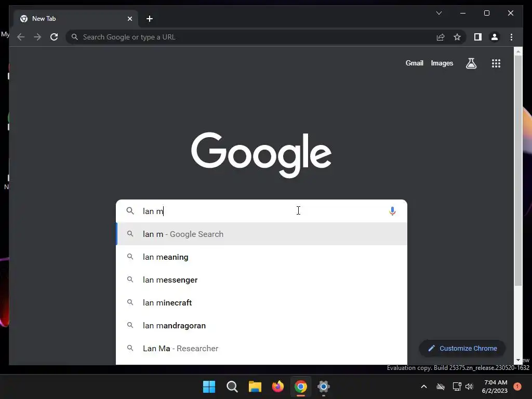Close the New Tab tab
The width and height of the screenshot is (532, 399).
(129, 19)
